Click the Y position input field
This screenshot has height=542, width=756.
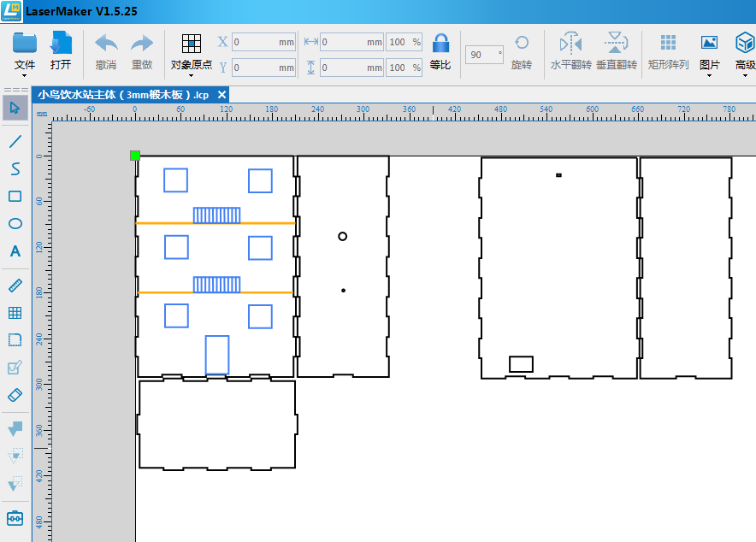tap(263, 68)
